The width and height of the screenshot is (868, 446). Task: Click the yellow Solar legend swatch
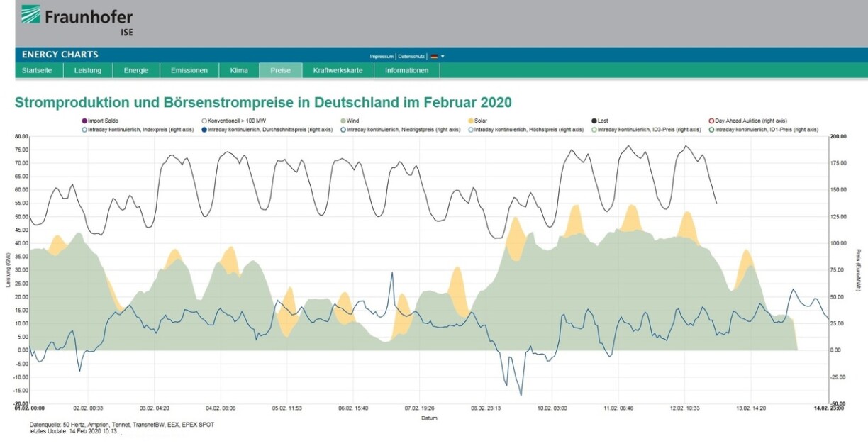(x=471, y=121)
